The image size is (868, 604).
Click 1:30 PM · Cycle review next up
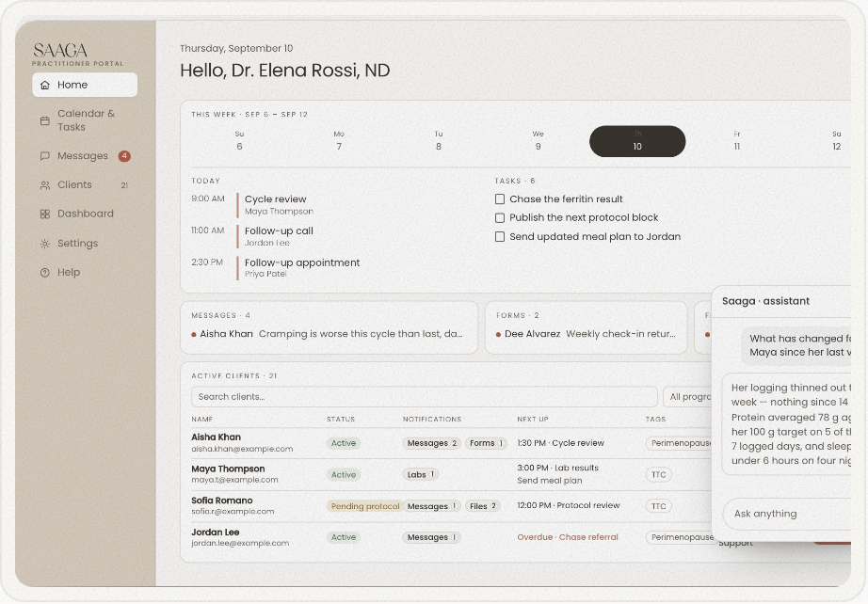point(560,443)
